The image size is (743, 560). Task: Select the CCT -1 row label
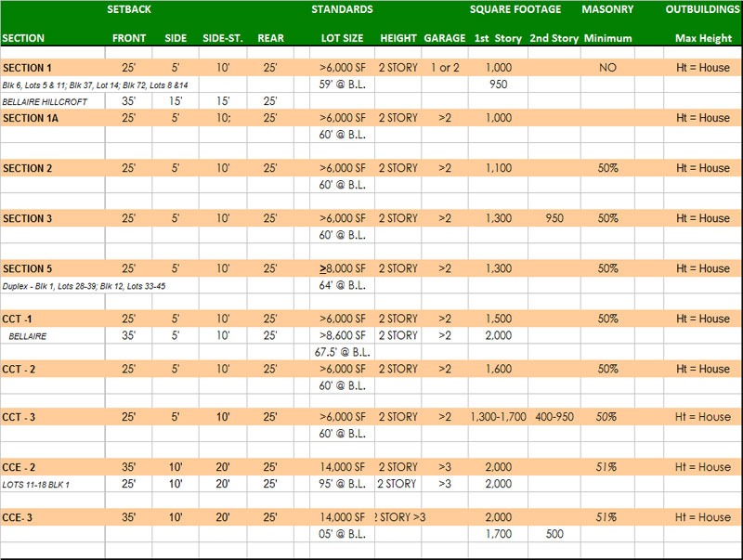[x=17, y=319]
